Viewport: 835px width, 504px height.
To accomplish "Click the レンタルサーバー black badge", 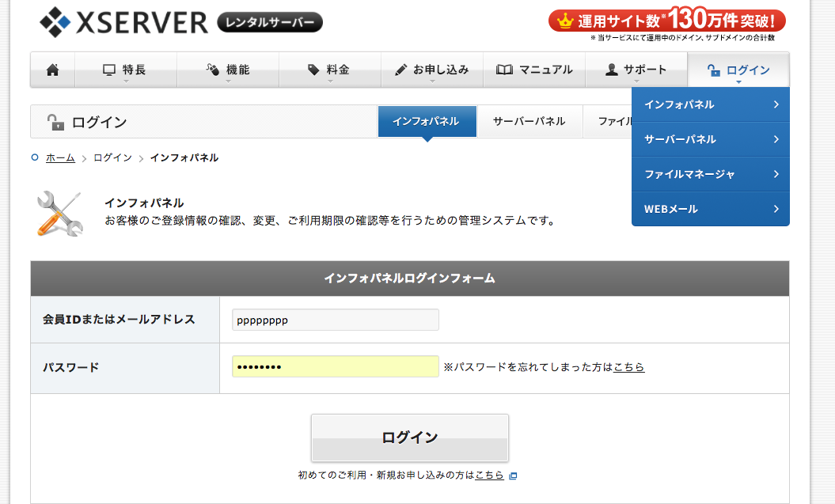I will tap(270, 22).
